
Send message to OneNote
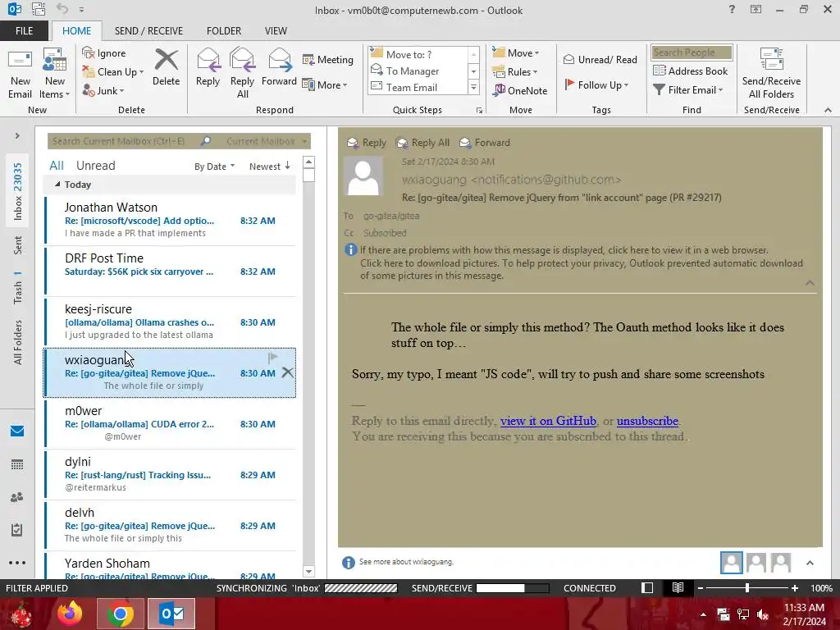pyautogui.click(x=520, y=90)
